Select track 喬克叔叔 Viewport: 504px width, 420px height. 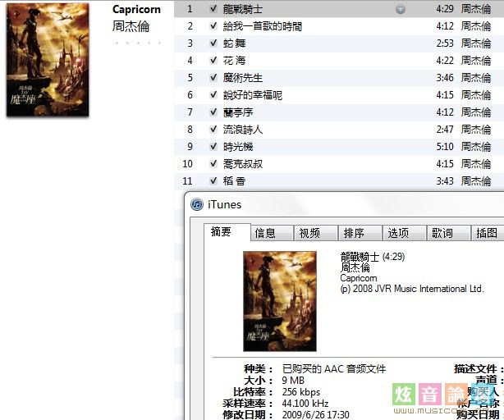point(339,164)
